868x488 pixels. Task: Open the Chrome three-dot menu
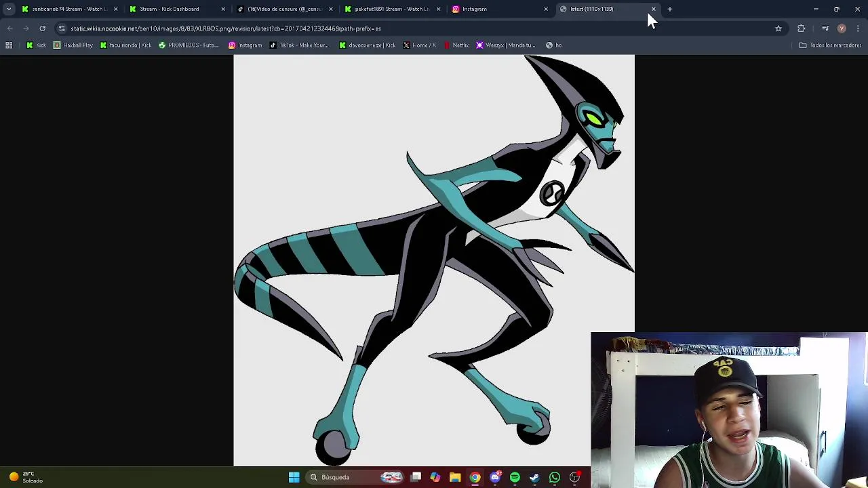click(858, 28)
